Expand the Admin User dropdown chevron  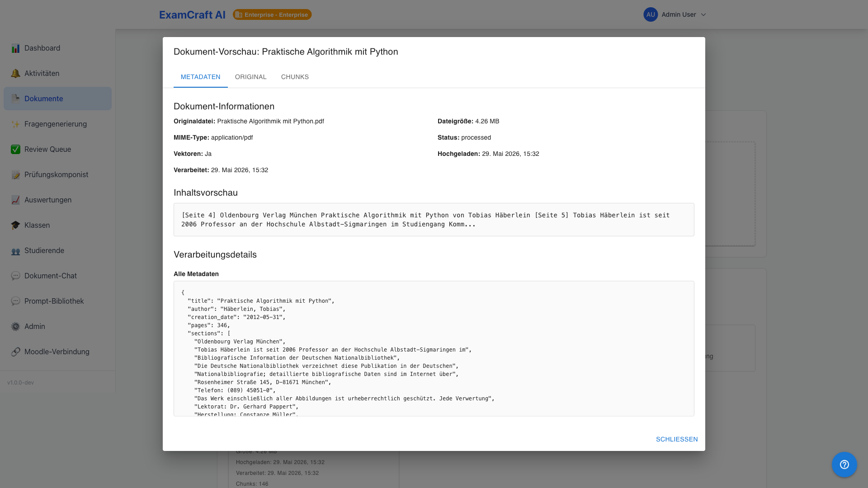(x=703, y=14)
